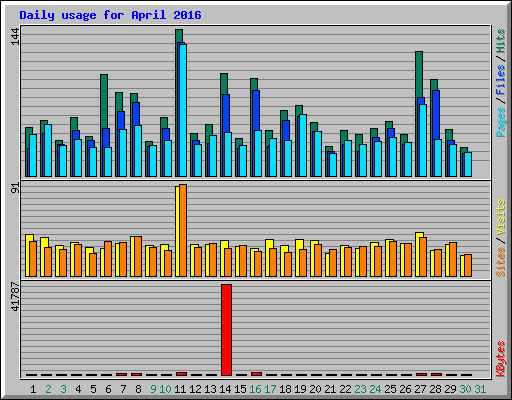The width and height of the screenshot is (512, 400).
Task: Click day label '28' on the x-axis
Action: (x=435, y=389)
